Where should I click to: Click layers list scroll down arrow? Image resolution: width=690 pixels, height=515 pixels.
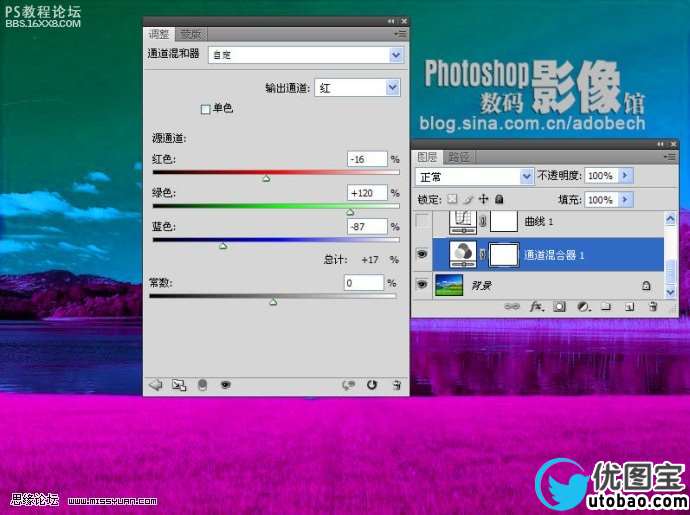[x=670, y=291]
